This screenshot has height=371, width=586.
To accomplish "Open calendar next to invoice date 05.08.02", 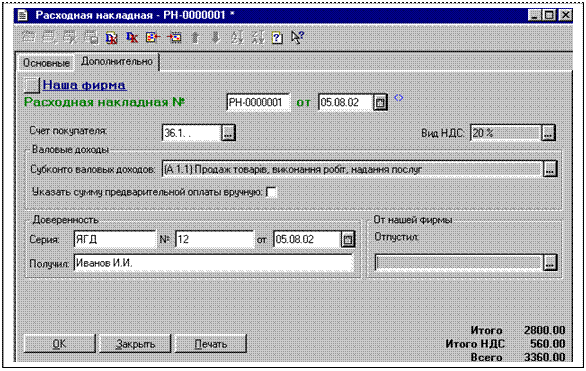I will [x=380, y=102].
